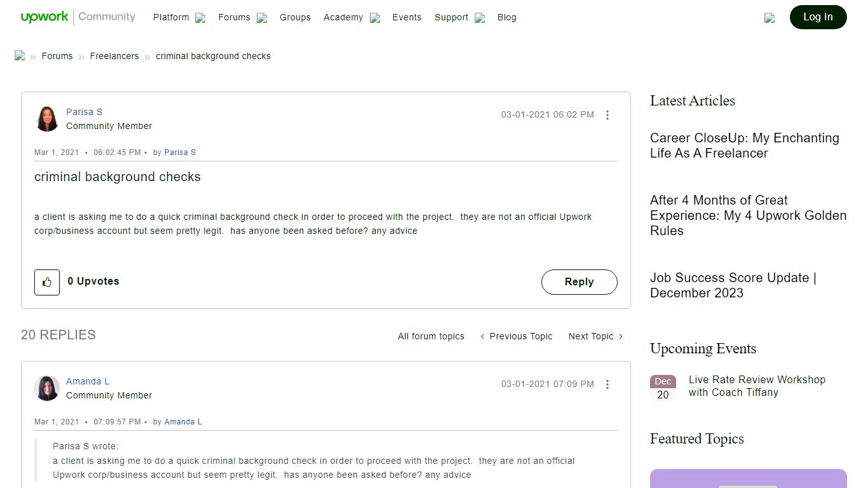Click the 03-01-2021 07:09 PM timestamp

tap(548, 384)
